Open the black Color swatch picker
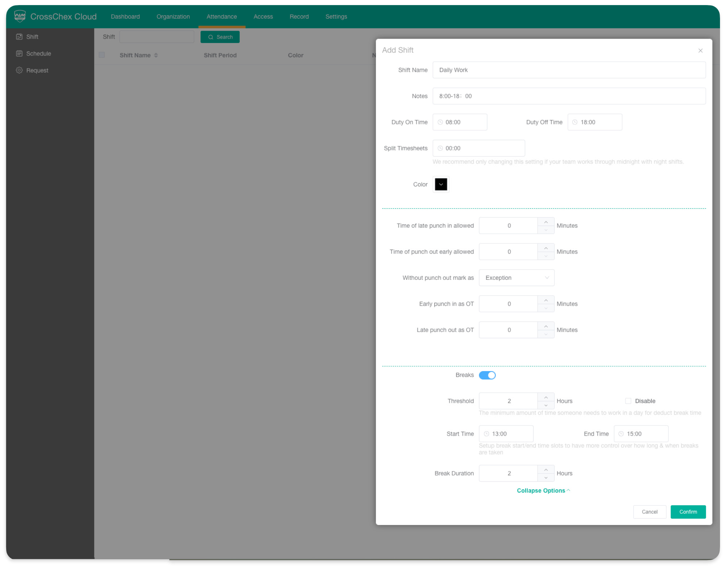Viewport: 728px width, 567px height. pyautogui.click(x=441, y=184)
